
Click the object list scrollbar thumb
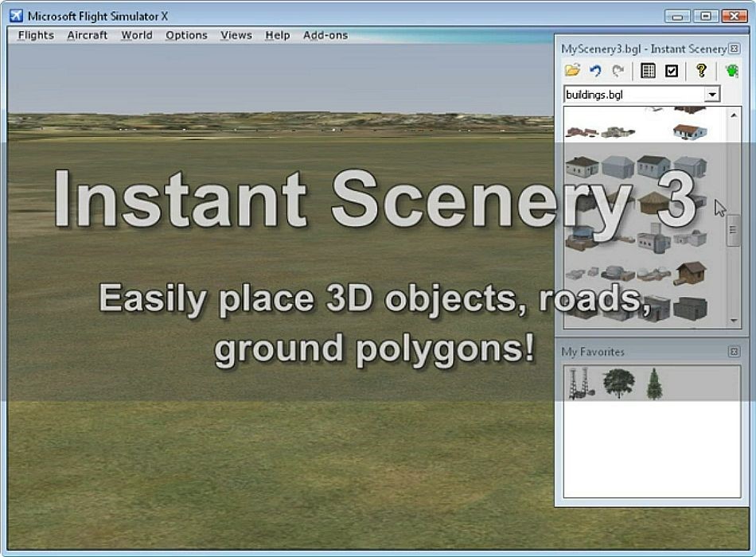point(734,229)
